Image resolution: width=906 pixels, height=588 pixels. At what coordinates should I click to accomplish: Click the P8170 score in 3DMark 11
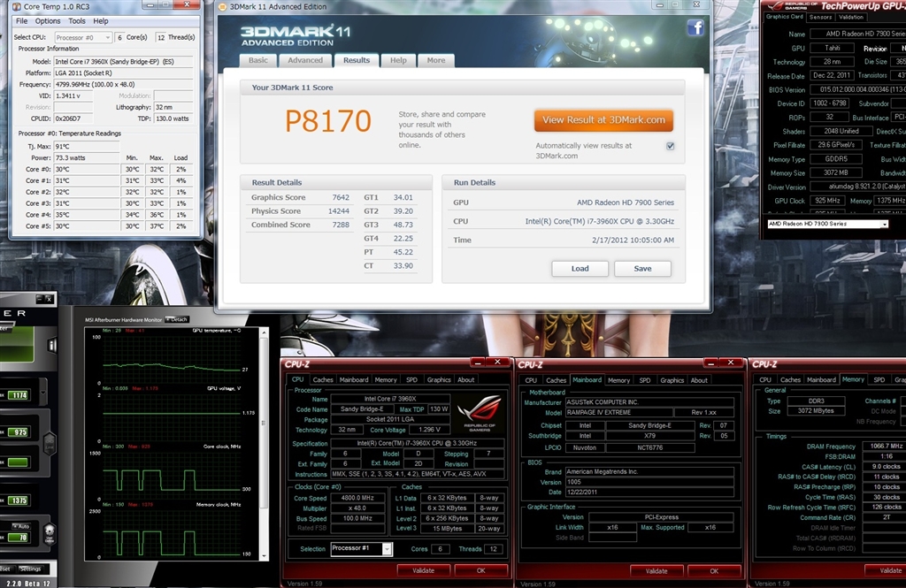(327, 121)
